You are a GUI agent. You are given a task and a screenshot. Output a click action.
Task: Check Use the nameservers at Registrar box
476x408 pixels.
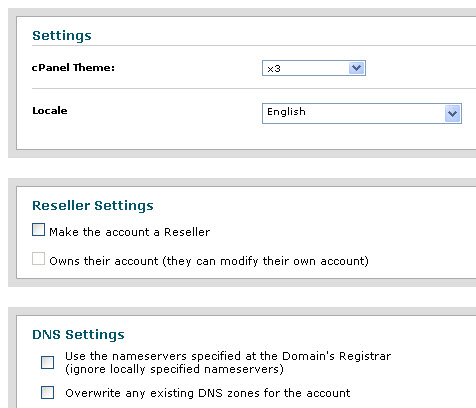tap(47, 362)
